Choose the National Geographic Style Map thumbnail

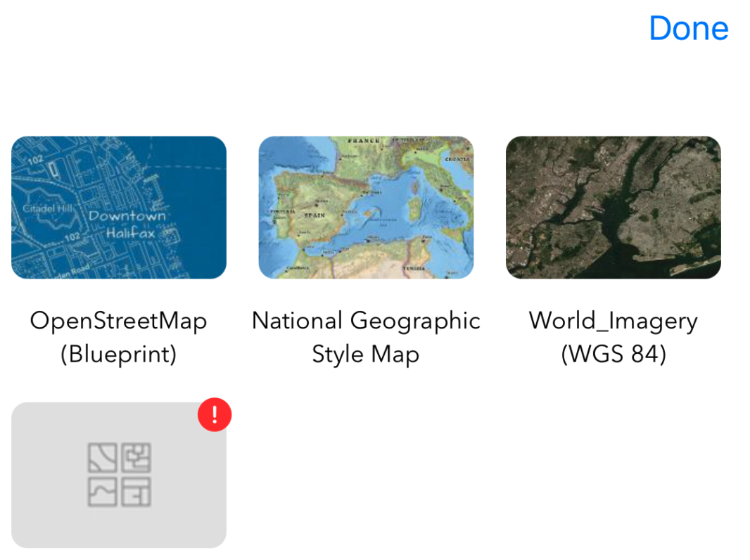pyautogui.click(x=366, y=208)
